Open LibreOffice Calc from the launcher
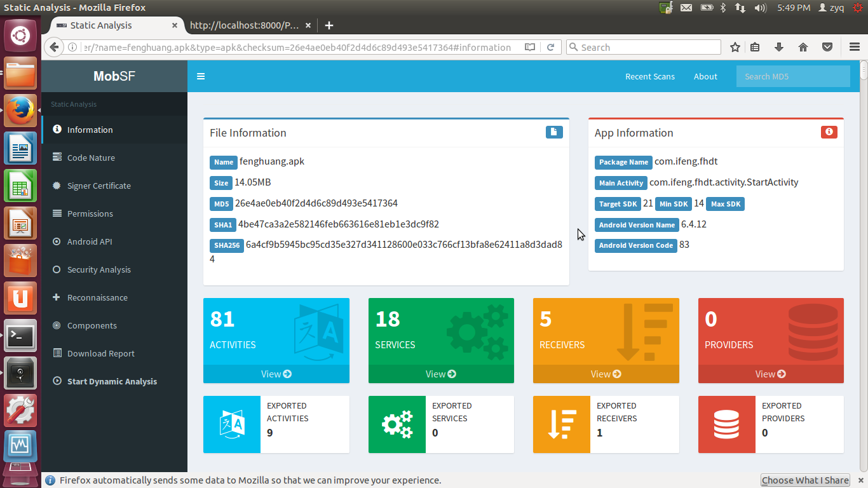The image size is (868, 488). (20, 186)
